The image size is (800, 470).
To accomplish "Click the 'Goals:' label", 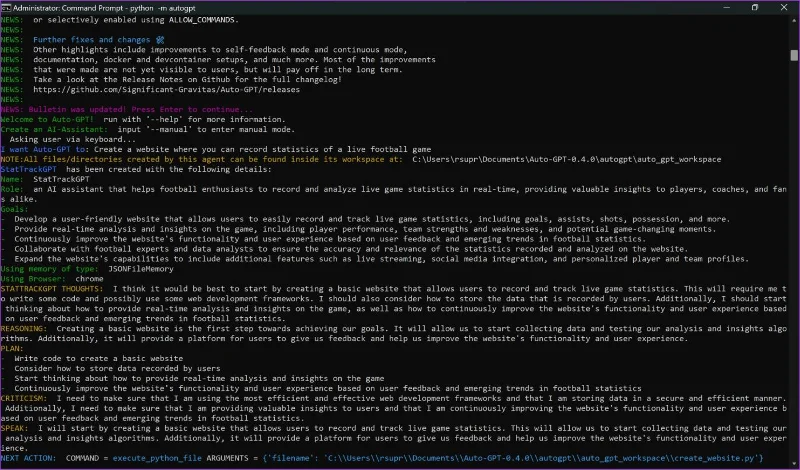I will coord(14,209).
